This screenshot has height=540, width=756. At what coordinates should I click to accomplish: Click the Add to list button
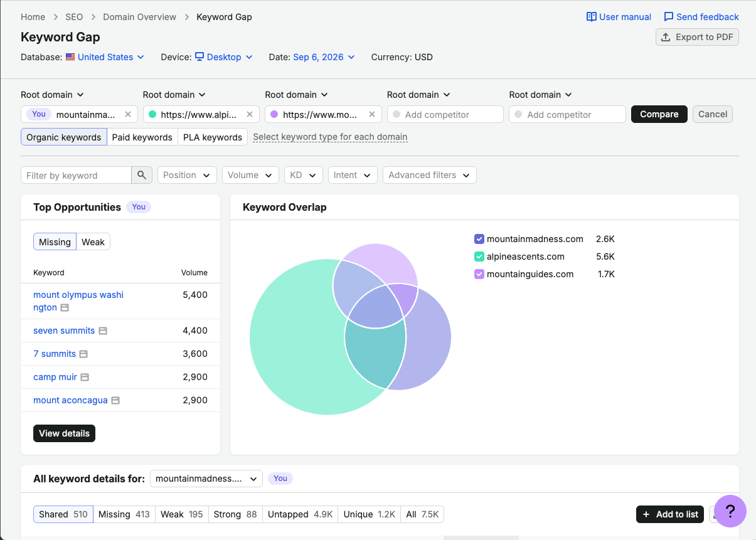click(x=670, y=514)
